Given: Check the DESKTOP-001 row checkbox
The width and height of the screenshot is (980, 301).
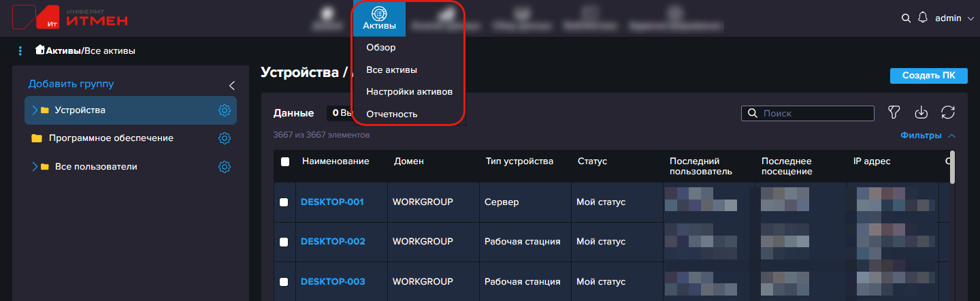Looking at the screenshot, I should [x=284, y=202].
